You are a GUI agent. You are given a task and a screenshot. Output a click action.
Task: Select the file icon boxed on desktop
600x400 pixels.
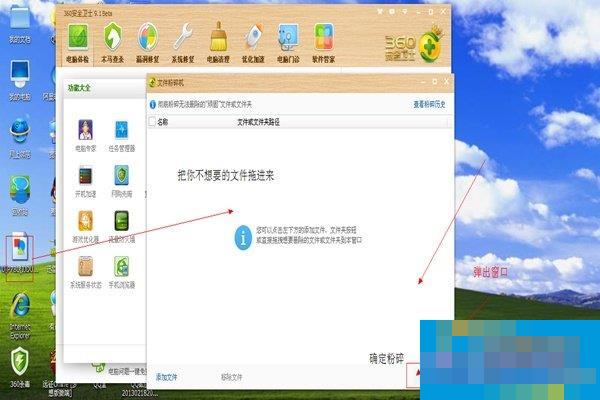point(20,253)
